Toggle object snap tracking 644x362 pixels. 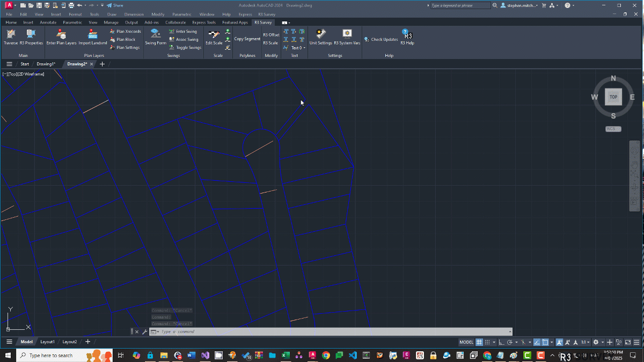[x=537, y=342]
